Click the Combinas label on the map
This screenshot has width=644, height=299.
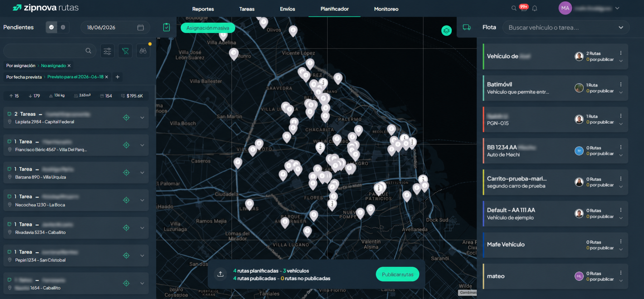point(468,293)
